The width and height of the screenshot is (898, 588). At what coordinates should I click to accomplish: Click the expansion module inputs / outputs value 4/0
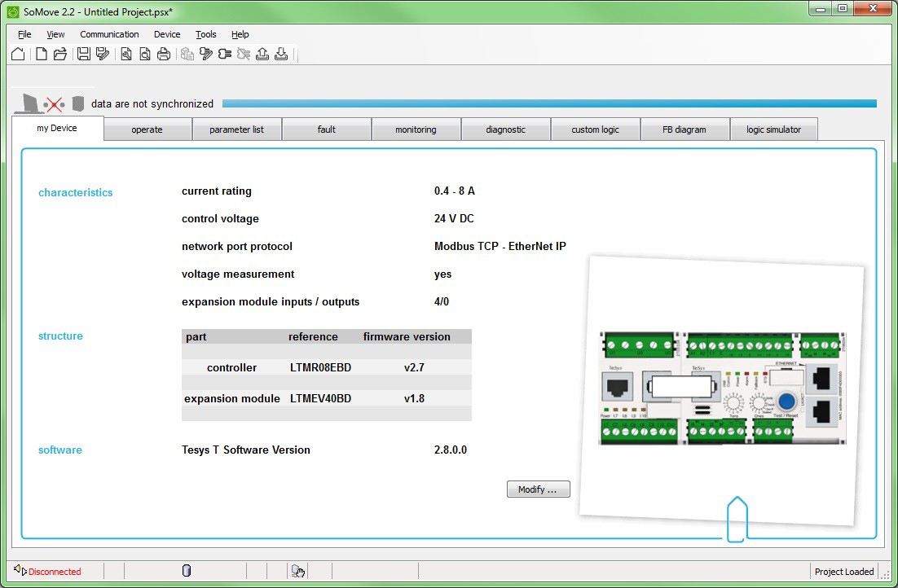pos(442,301)
